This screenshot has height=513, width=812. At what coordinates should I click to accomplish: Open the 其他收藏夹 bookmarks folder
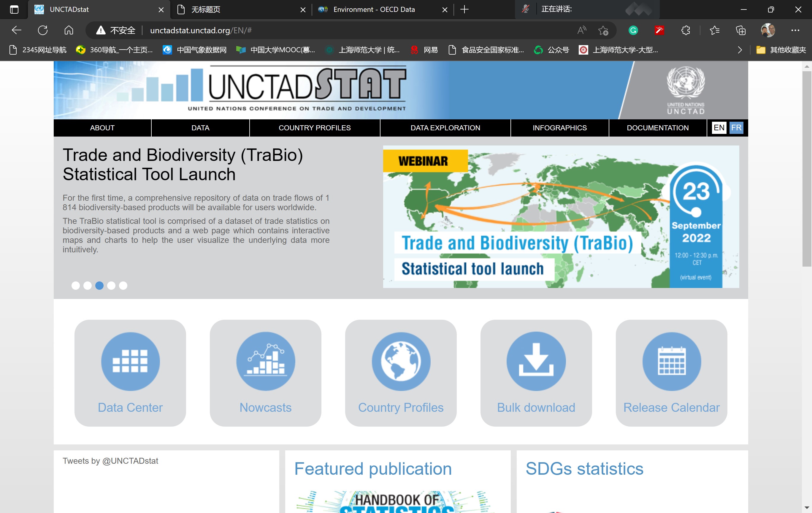[x=781, y=50]
